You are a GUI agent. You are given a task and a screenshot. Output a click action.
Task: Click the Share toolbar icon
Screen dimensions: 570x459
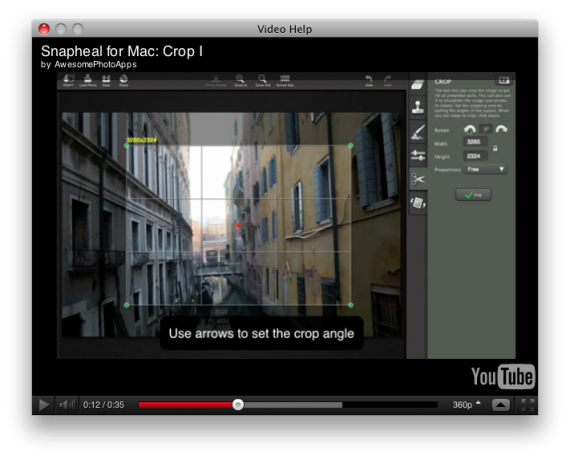point(124,80)
